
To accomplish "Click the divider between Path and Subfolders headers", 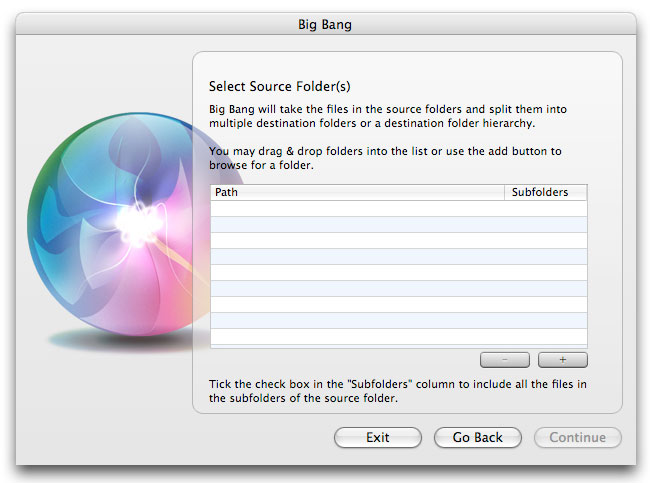I will 504,192.
